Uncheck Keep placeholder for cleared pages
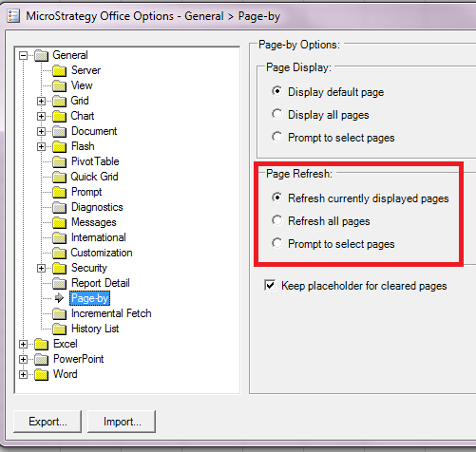Screen dimensions: 476x452 (270, 285)
